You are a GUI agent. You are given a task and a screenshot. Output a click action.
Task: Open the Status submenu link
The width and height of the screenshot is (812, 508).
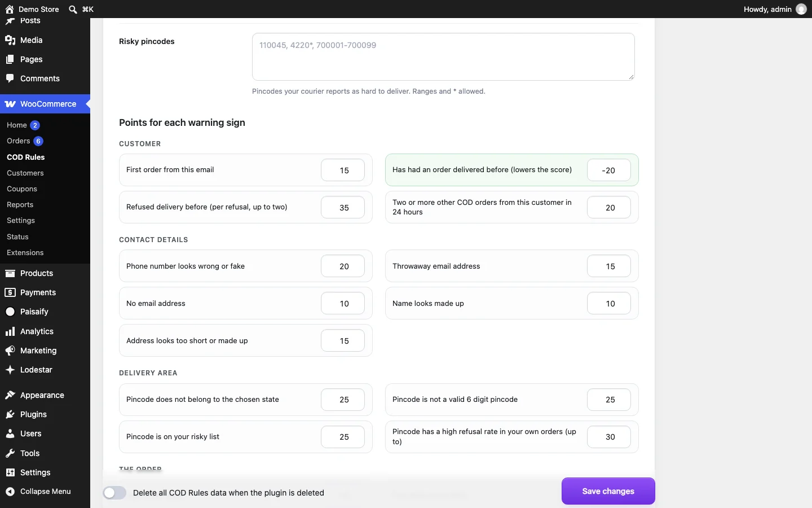click(17, 237)
